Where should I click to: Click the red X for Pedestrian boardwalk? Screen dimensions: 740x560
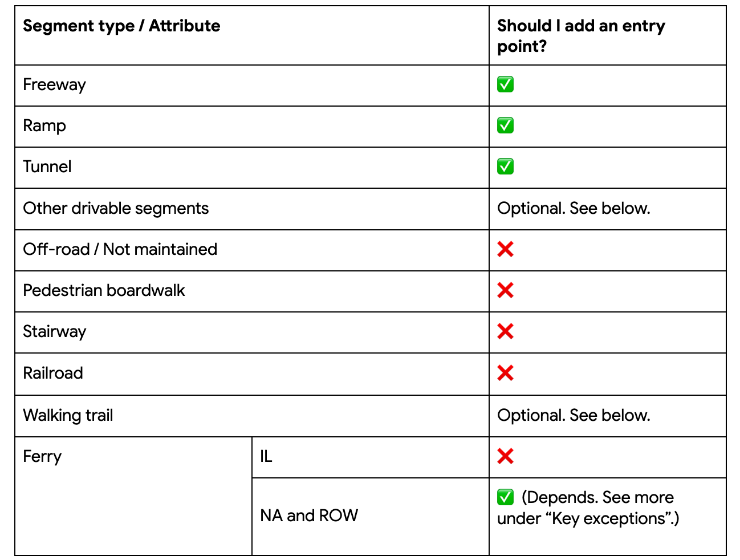pyautogui.click(x=505, y=290)
